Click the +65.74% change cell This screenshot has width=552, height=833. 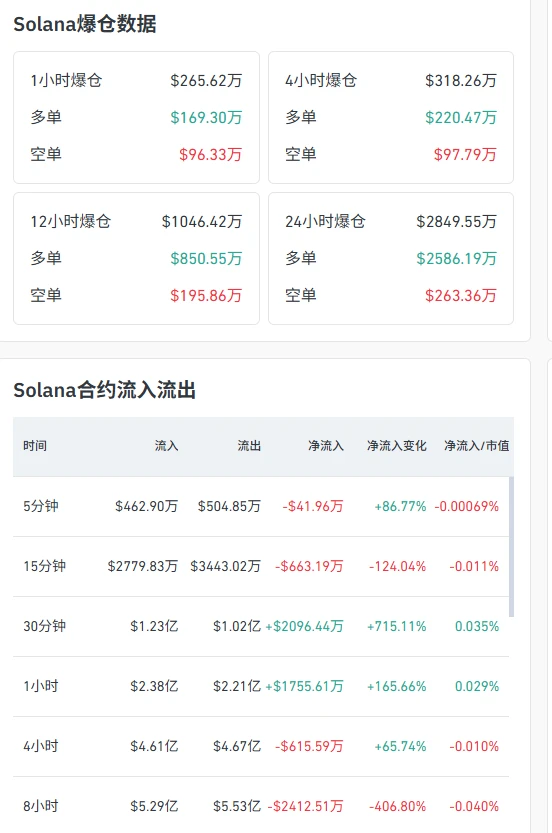click(x=401, y=746)
